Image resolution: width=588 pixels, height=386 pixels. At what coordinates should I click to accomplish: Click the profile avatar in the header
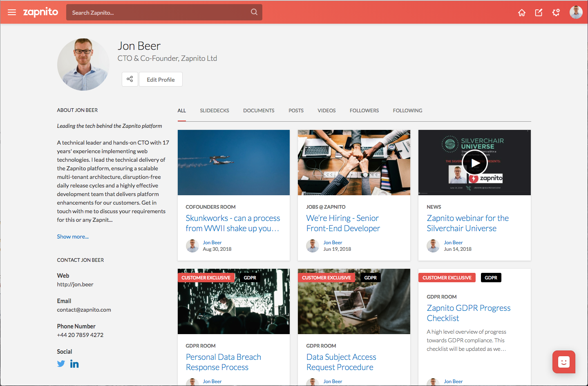[x=576, y=12]
